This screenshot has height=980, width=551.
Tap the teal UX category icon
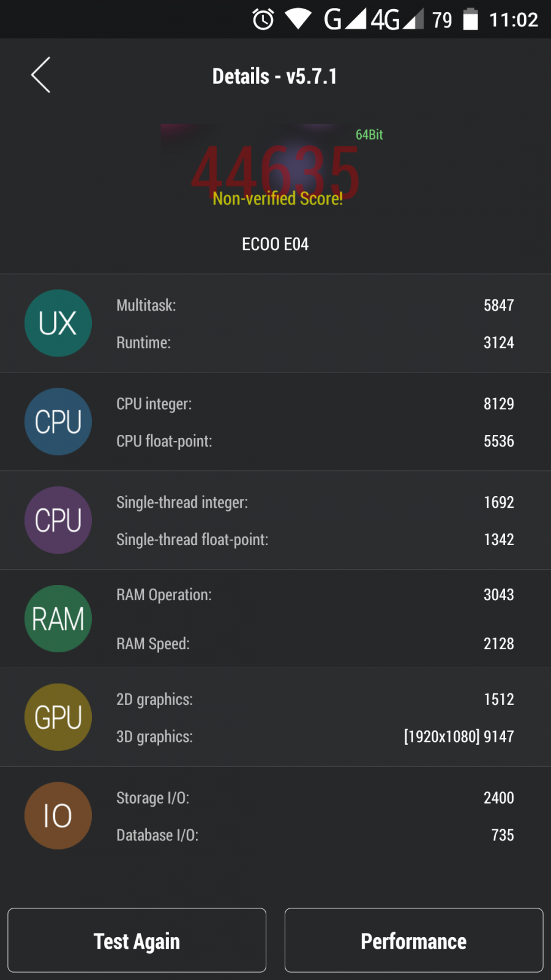click(x=58, y=323)
